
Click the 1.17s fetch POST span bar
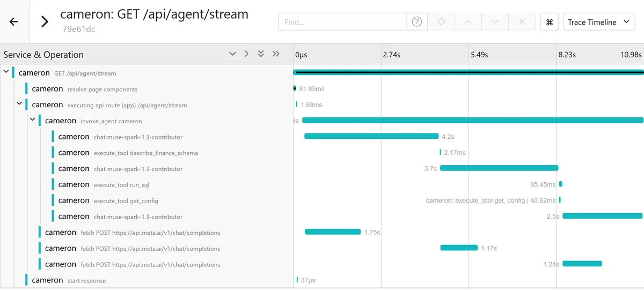click(x=459, y=248)
